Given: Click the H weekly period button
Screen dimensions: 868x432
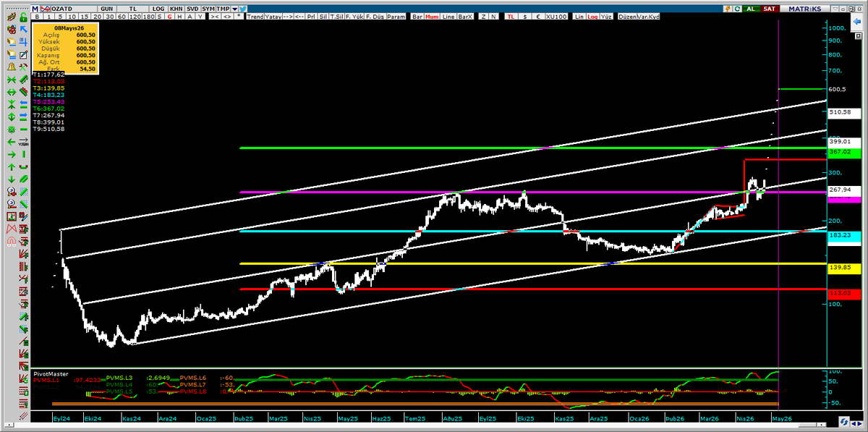Looking at the screenshot, I should tap(179, 17).
